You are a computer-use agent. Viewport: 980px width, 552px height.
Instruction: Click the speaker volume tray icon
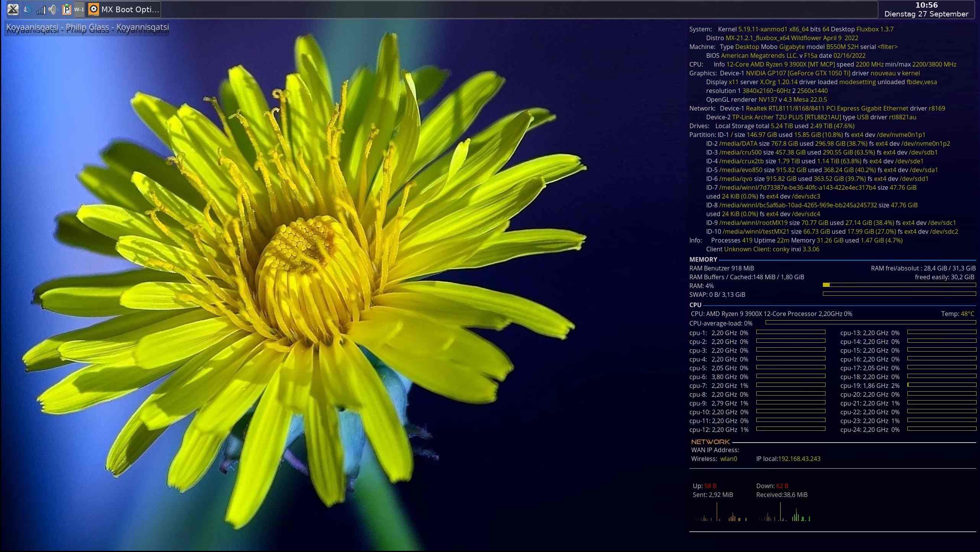53,10
